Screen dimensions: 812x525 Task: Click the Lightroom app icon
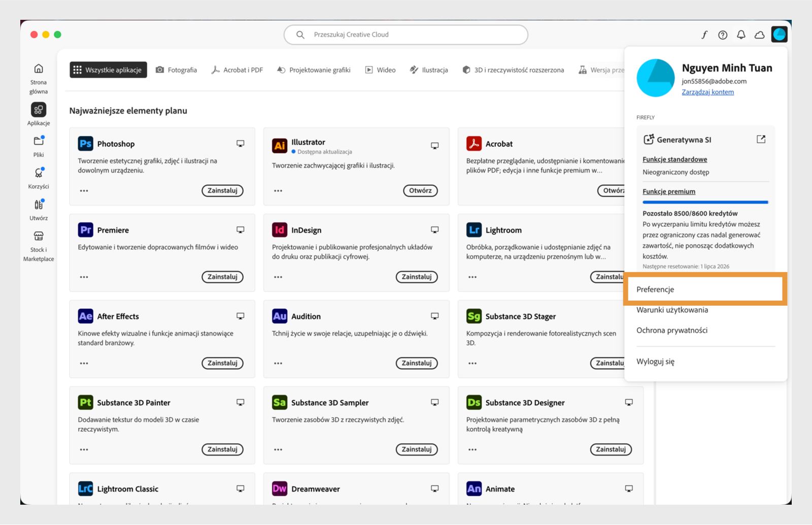(x=474, y=230)
